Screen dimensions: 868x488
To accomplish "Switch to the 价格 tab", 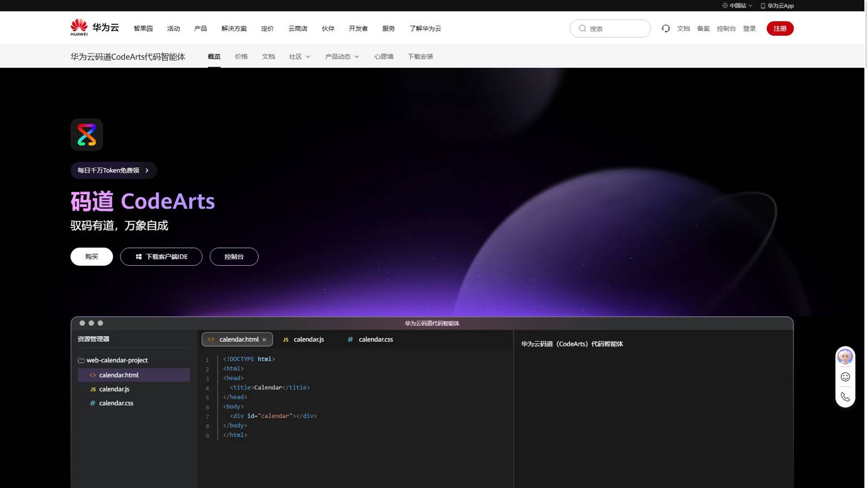I will point(241,56).
